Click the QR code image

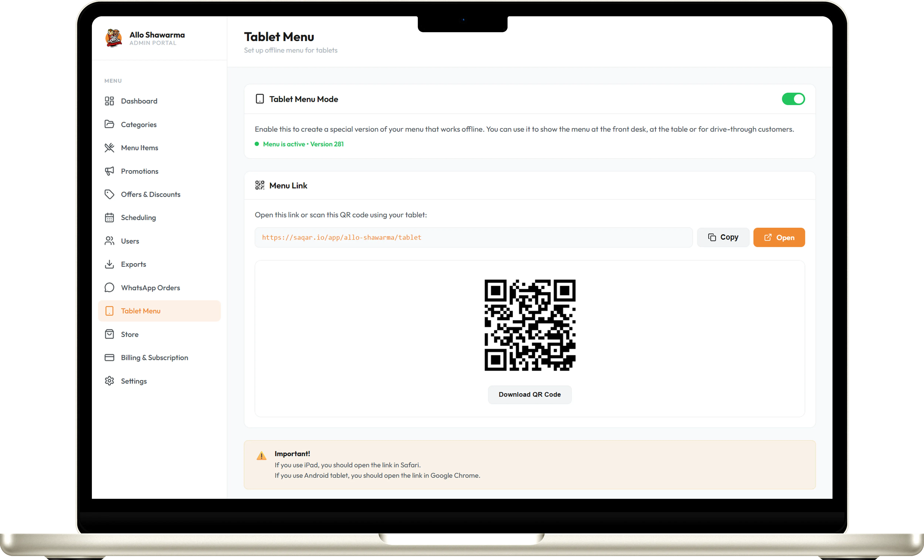click(x=530, y=325)
